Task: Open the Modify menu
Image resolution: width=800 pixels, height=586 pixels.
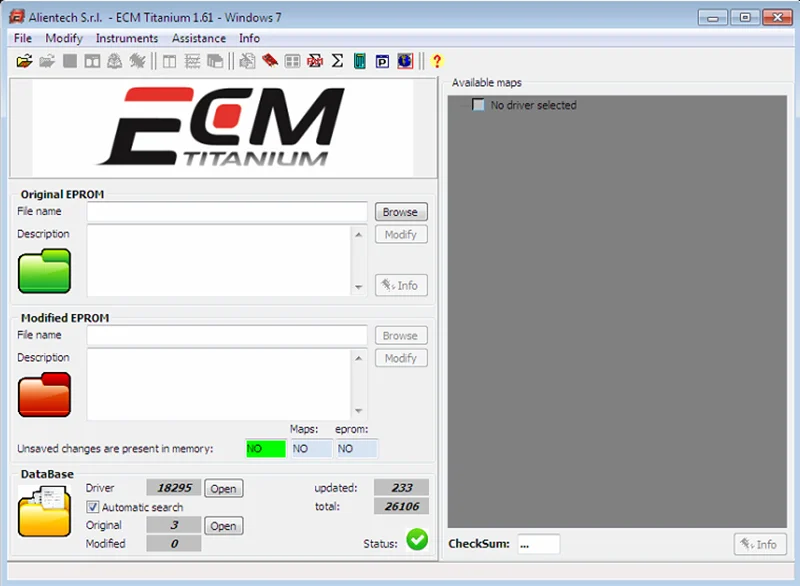Action: (64, 38)
